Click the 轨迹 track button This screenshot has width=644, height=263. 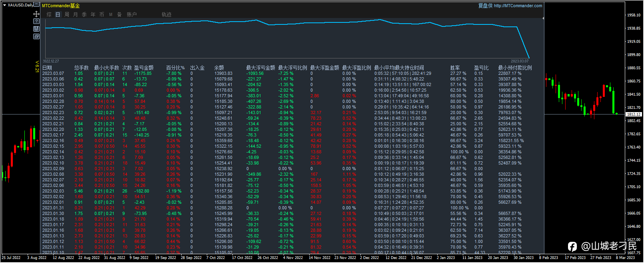point(166,14)
